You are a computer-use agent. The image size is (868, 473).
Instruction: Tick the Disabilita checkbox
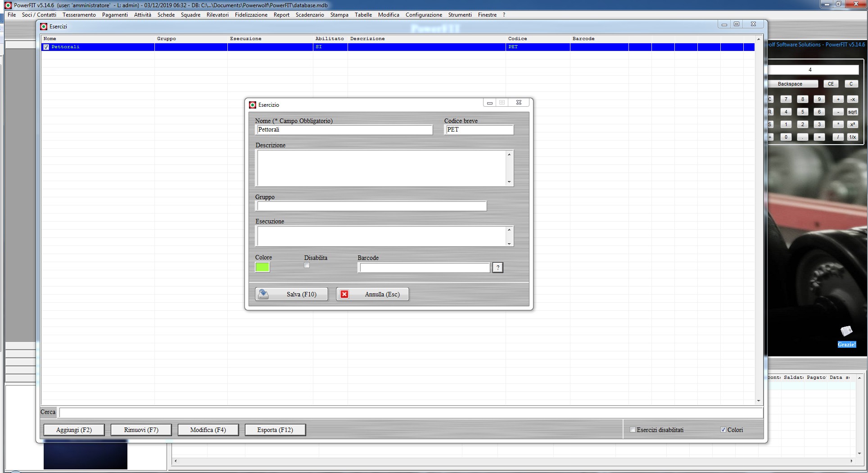[x=307, y=265]
